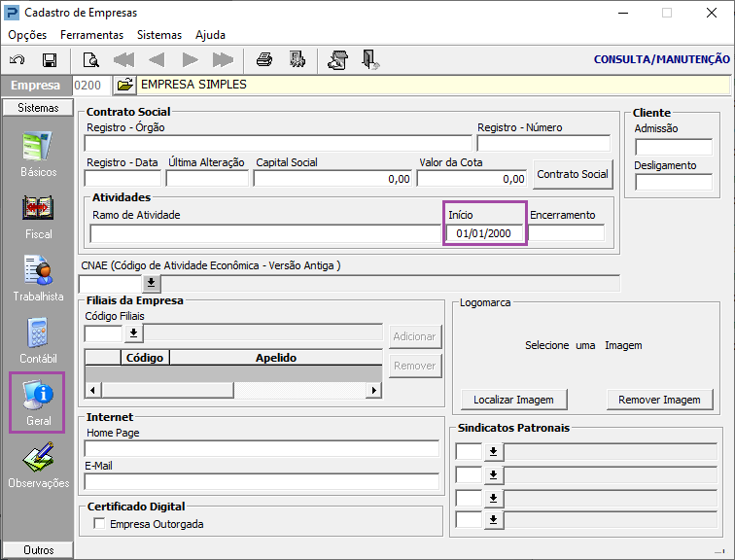Open the Contábil sidebar section
Viewport: 735px width, 560px height.
[x=39, y=340]
